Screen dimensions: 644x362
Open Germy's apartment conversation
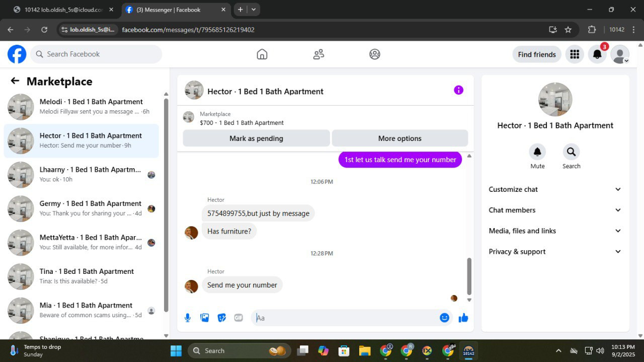[x=82, y=208]
